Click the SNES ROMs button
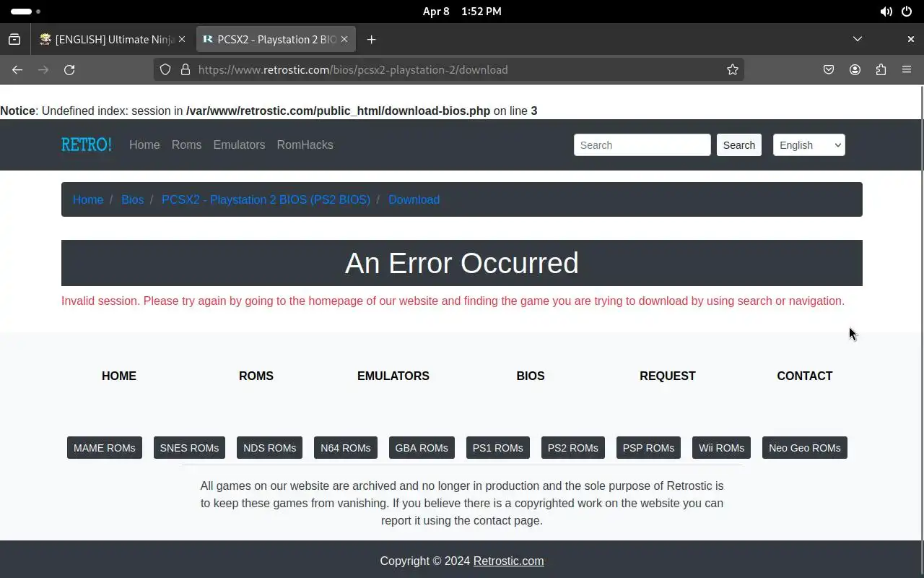924x578 pixels. [x=189, y=448]
